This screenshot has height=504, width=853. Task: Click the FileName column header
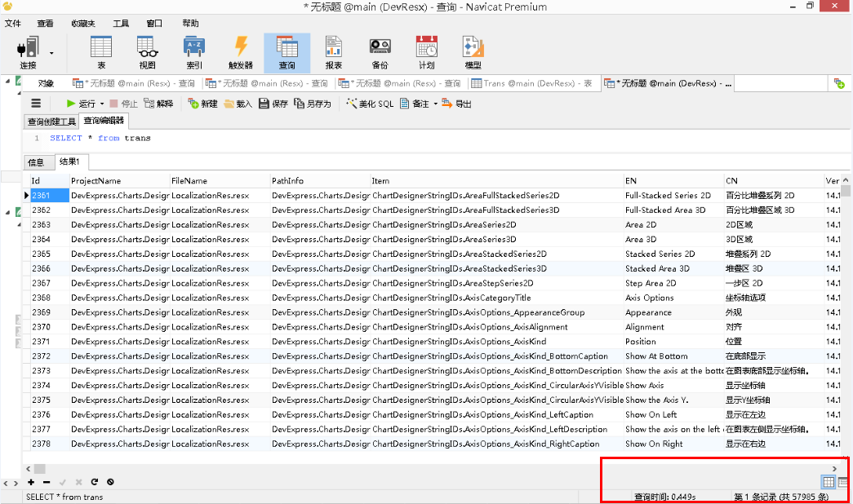(x=220, y=180)
